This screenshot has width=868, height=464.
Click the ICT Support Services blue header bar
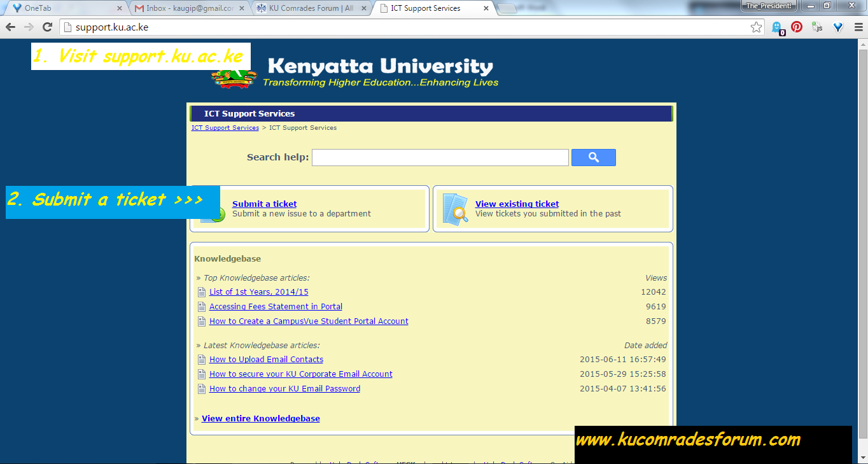pyautogui.click(x=431, y=114)
